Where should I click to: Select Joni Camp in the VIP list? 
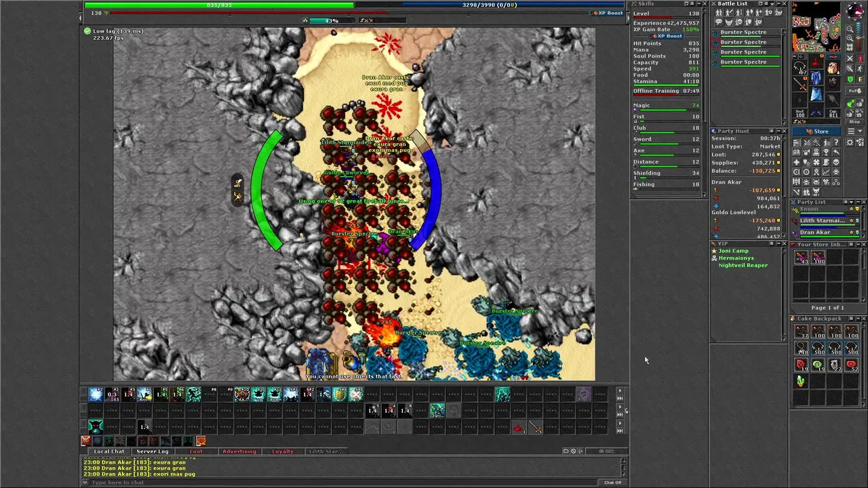coord(734,251)
